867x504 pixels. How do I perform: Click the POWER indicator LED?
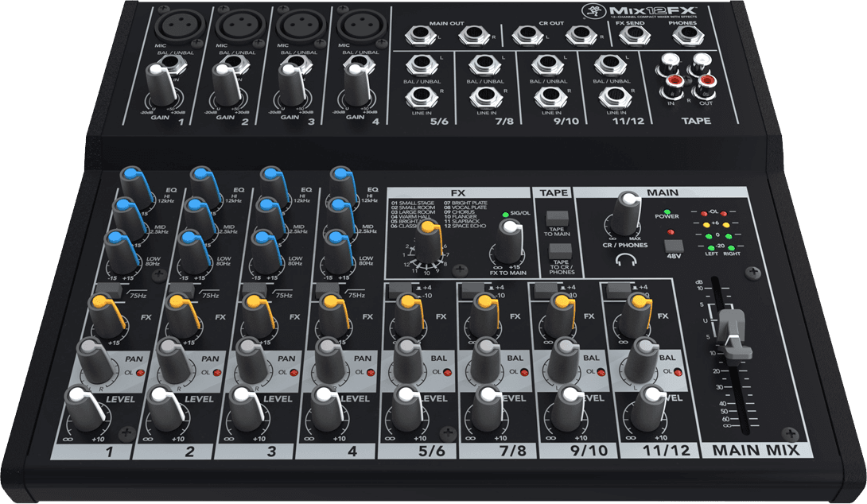point(667,211)
